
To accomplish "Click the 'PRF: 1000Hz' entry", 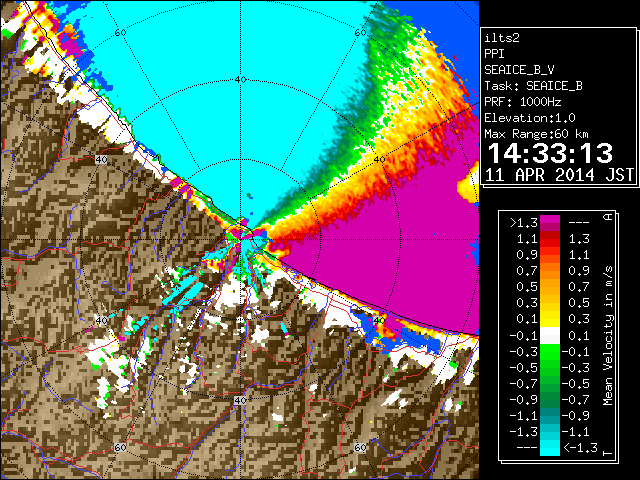I will (523, 102).
